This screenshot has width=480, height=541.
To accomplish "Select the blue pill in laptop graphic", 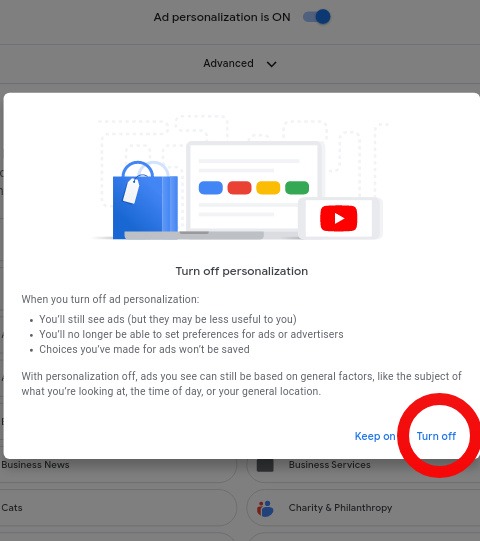I will [x=211, y=188].
